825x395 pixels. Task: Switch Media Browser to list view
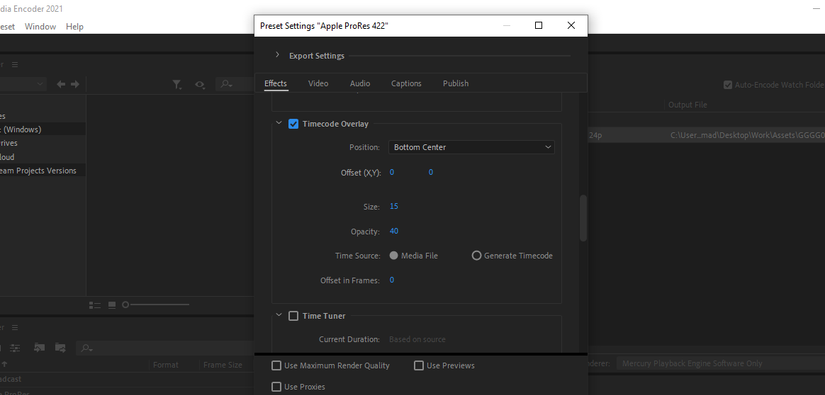[95, 305]
